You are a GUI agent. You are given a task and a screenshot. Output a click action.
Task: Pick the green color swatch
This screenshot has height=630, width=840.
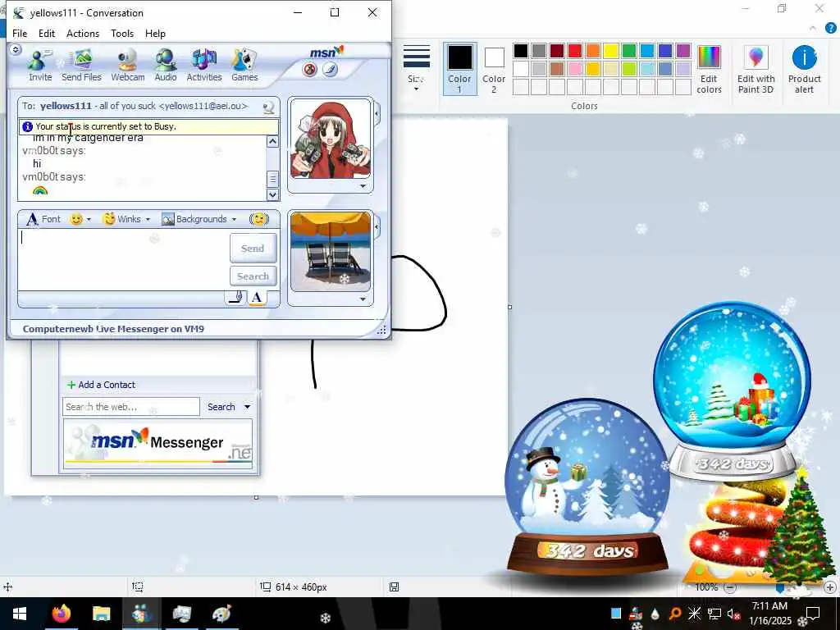tap(629, 51)
